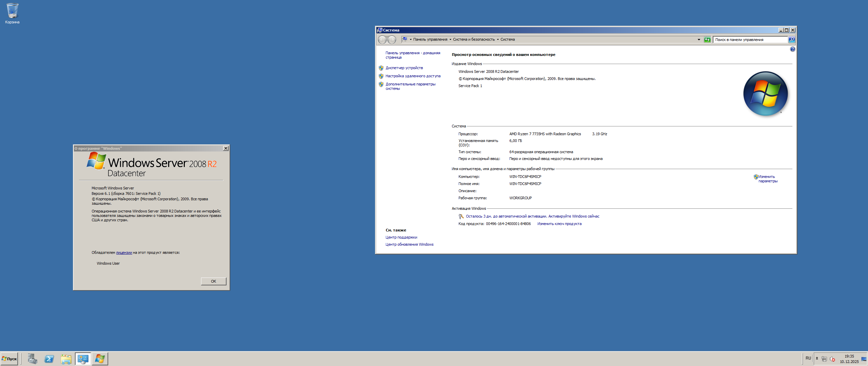The image size is (868, 366).
Task: Expand the address bar history dropdown
Action: [x=699, y=40]
